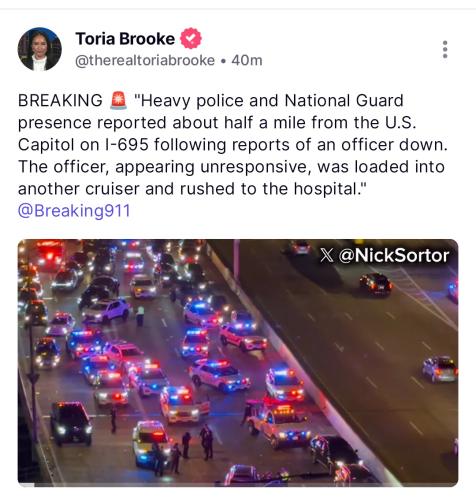Open the three-dot post options menu
Viewport: 476px width, 500px height.
coord(445,50)
